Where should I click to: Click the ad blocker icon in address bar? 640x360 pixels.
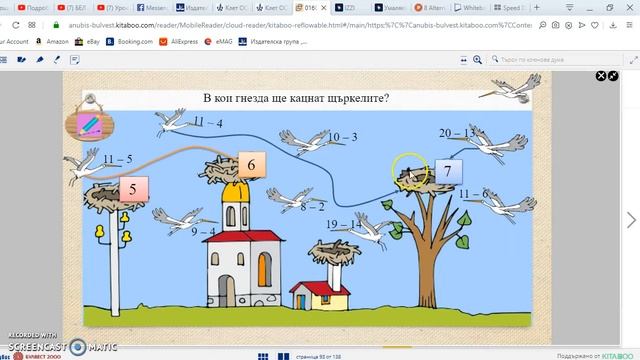pos(569,25)
